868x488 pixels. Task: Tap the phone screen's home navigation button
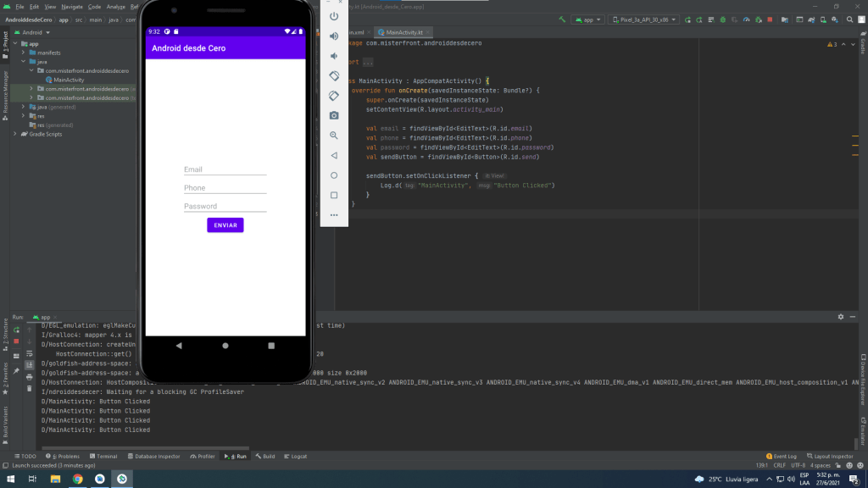225,346
